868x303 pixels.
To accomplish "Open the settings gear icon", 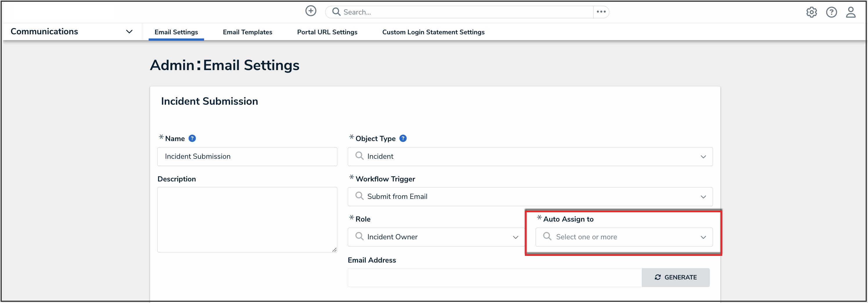I will [811, 12].
